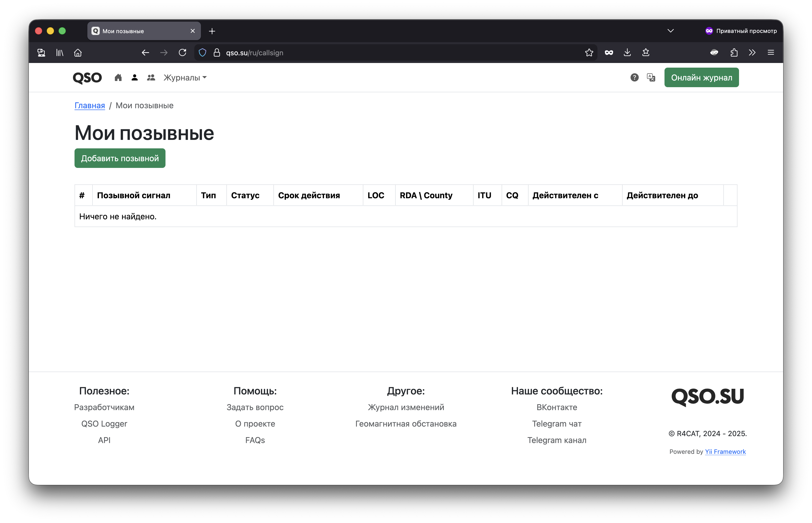
Task: Click the group users icon in navbar
Action: pyautogui.click(x=151, y=78)
